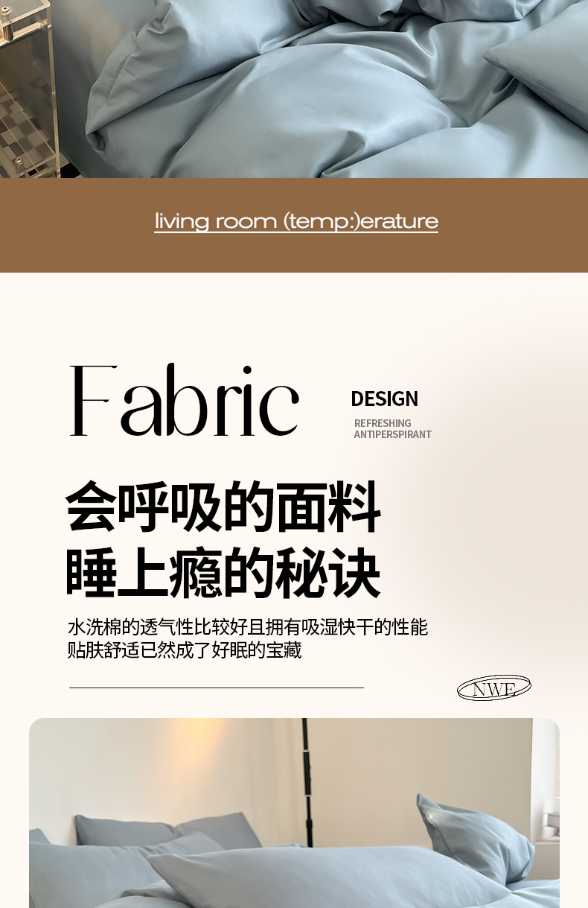Click the foreground blue pillow in bottom photo
This screenshot has width=588, height=908.
click(x=320, y=879)
